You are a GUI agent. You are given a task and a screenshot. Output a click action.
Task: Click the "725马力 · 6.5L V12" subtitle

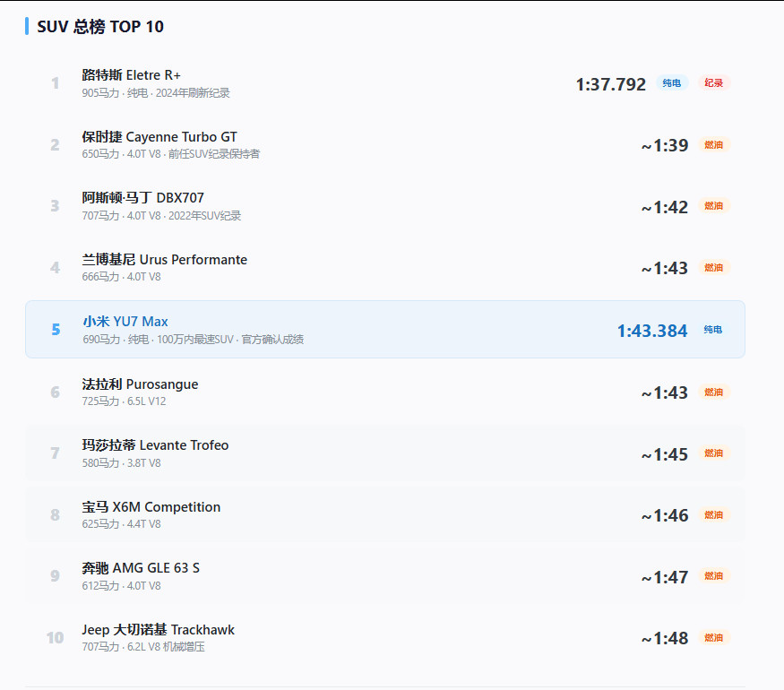[x=124, y=401]
